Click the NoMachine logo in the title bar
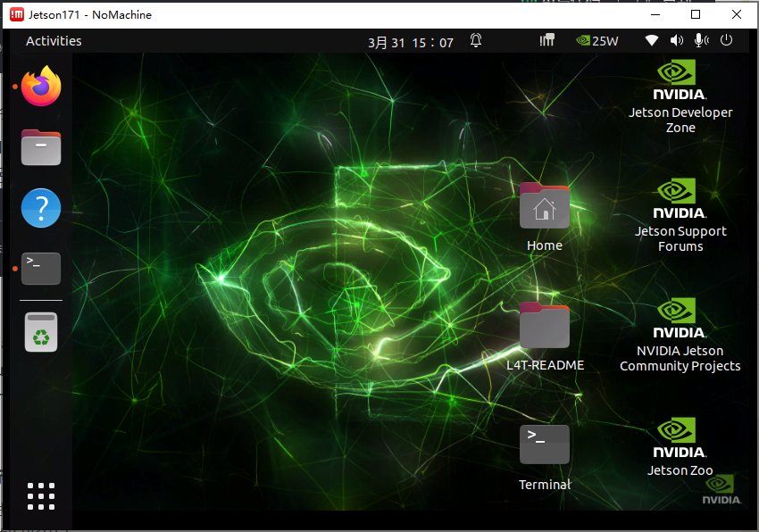Viewport: 759px width, 532px height. point(17,14)
